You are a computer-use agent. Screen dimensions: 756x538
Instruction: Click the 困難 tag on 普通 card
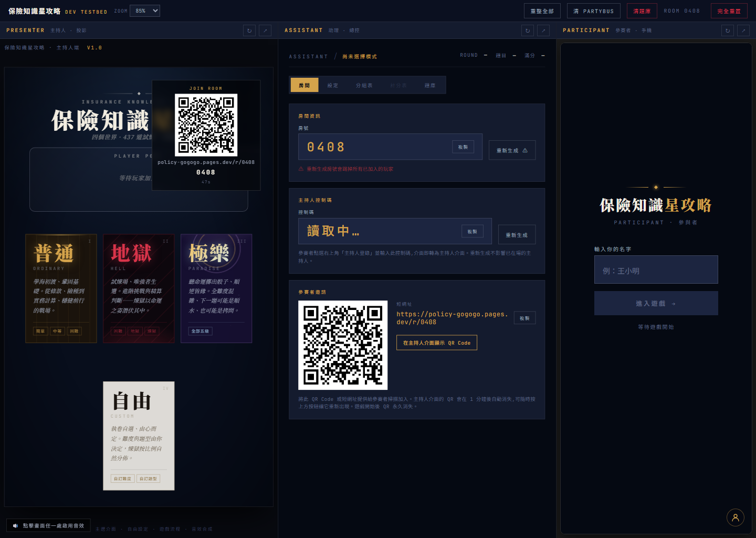click(x=74, y=331)
